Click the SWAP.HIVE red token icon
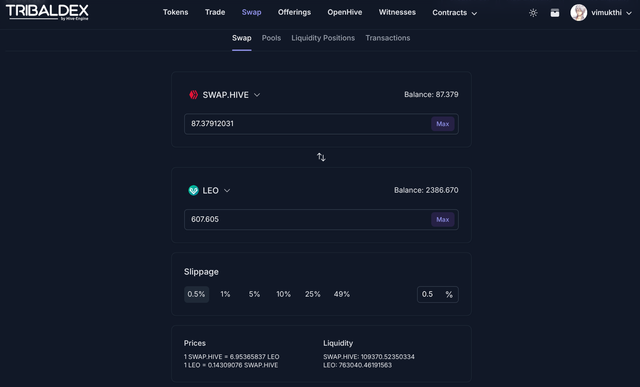640x387 pixels. coord(193,95)
